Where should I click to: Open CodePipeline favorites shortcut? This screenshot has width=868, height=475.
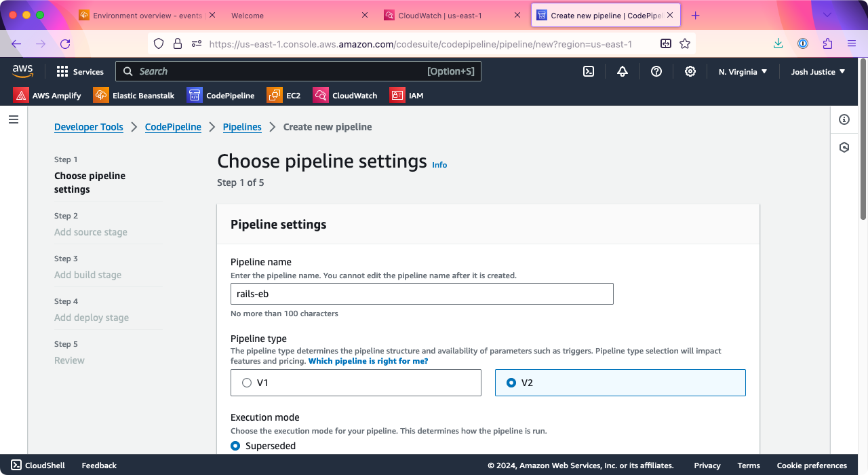tap(221, 96)
